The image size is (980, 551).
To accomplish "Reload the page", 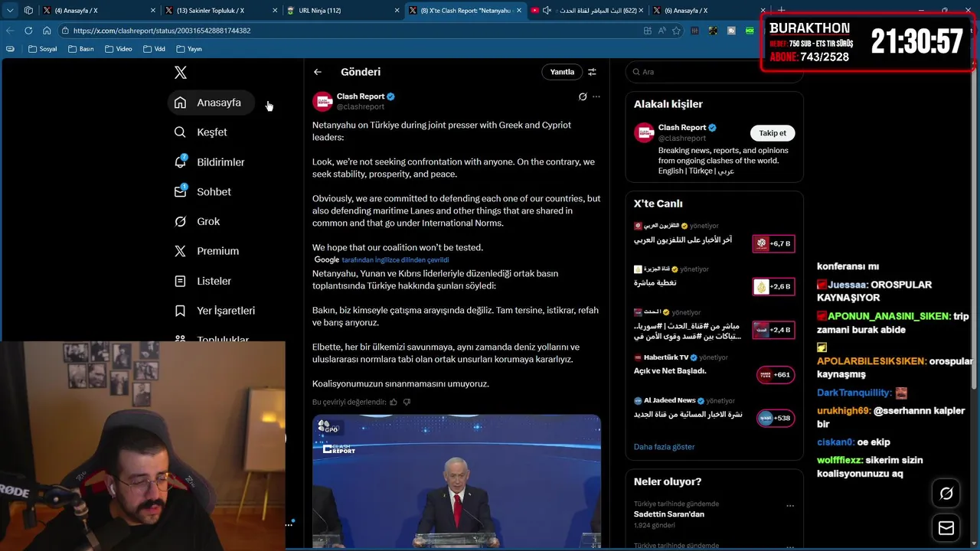I will pos(28,31).
